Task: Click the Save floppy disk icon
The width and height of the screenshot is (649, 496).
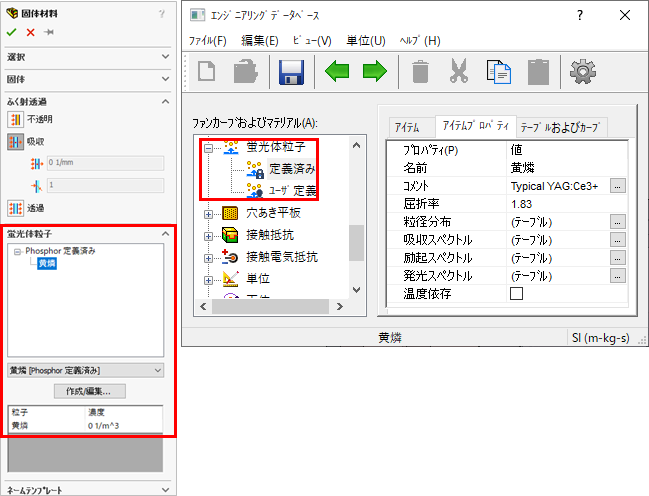Action: pyautogui.click(x=291, y=72)
